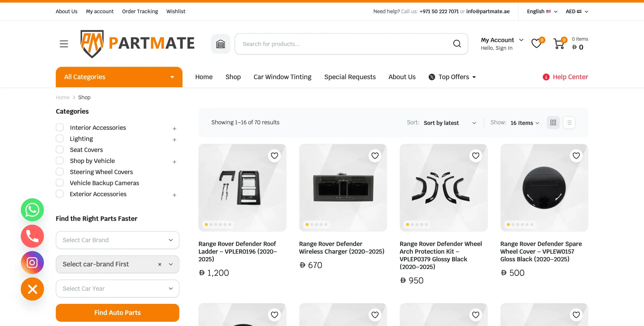
Task: Expand the Sort by latest dropdown
Action: [450, 123]
